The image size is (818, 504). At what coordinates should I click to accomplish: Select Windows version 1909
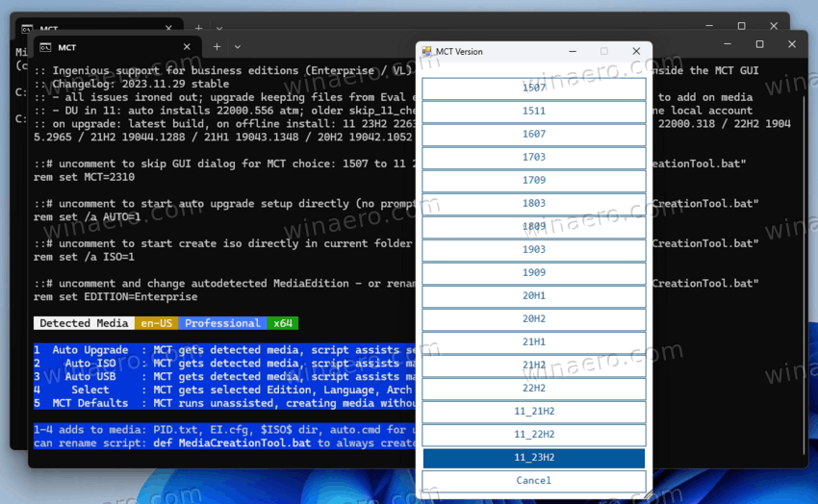coord(534,273)
